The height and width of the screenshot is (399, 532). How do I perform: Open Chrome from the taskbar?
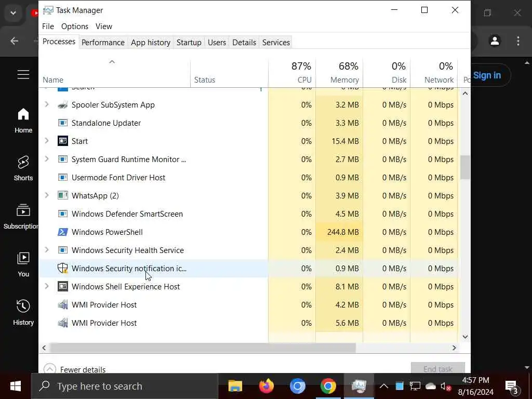coord(328,386)
